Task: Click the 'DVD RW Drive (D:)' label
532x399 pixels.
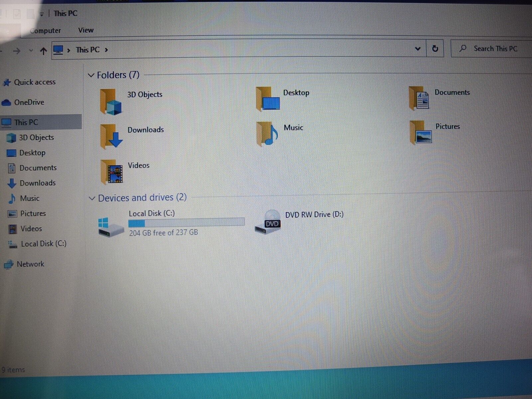Action: coord(314,214)
